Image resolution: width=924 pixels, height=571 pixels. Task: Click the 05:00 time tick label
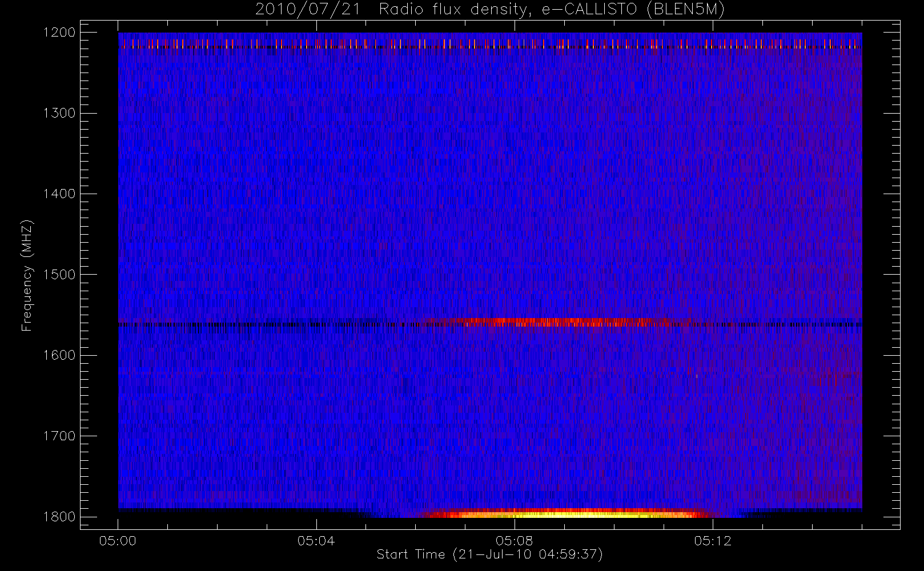[118, 541]
